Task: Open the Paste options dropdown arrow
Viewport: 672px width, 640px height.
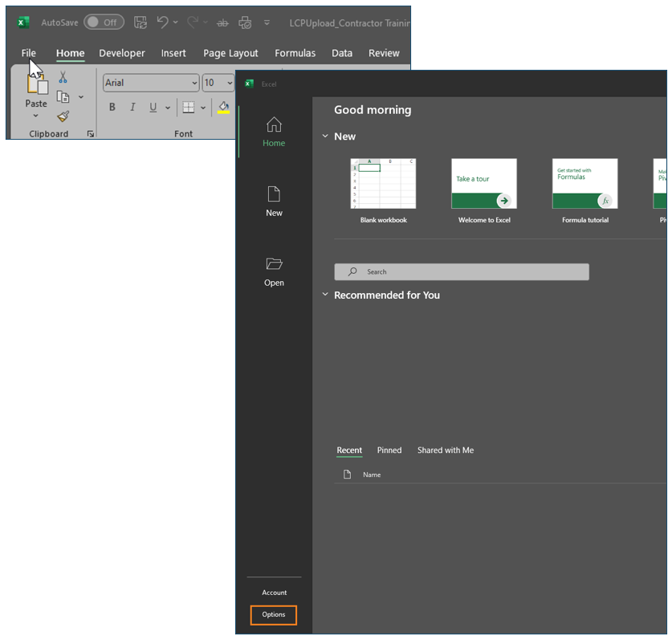Action: tap(35, 116)
